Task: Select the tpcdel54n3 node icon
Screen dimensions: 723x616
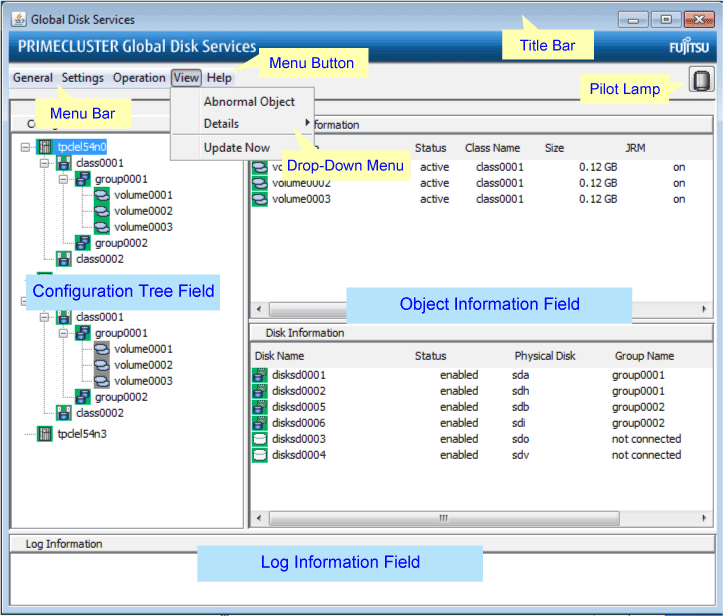Action: pyautogui.click(x=45, y=434)
